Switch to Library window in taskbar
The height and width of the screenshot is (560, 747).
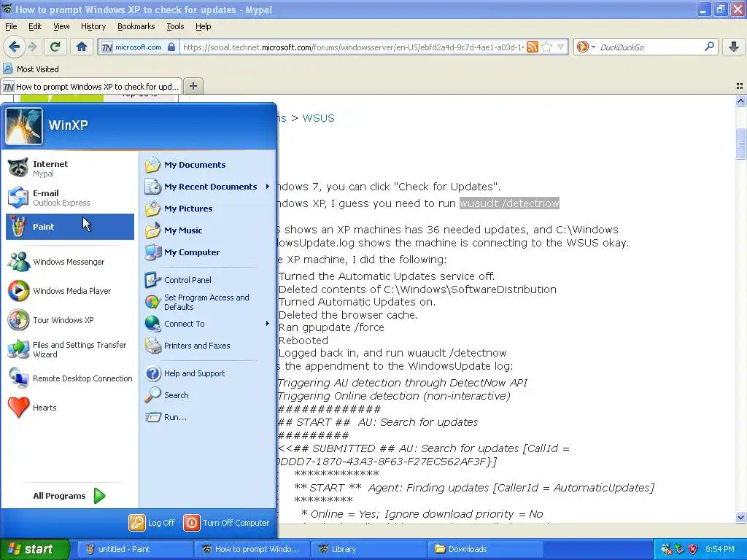(x=368, y=549)
